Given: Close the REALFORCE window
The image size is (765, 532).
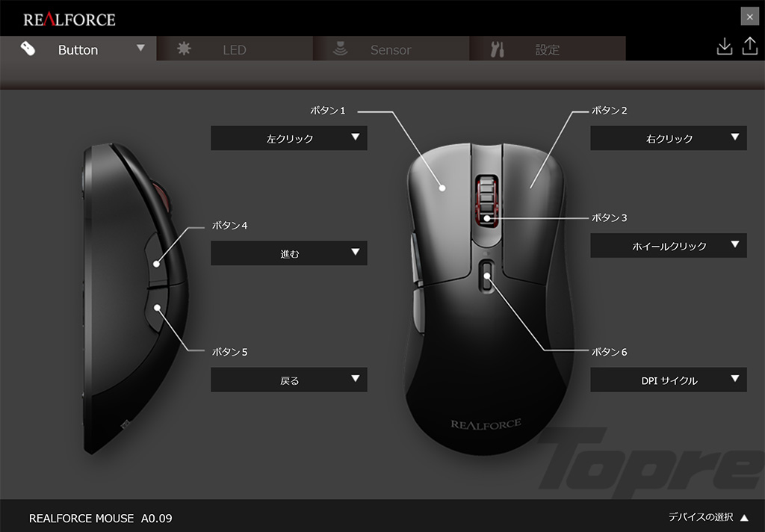Looking at the screenshot, I should pos(750,16).
